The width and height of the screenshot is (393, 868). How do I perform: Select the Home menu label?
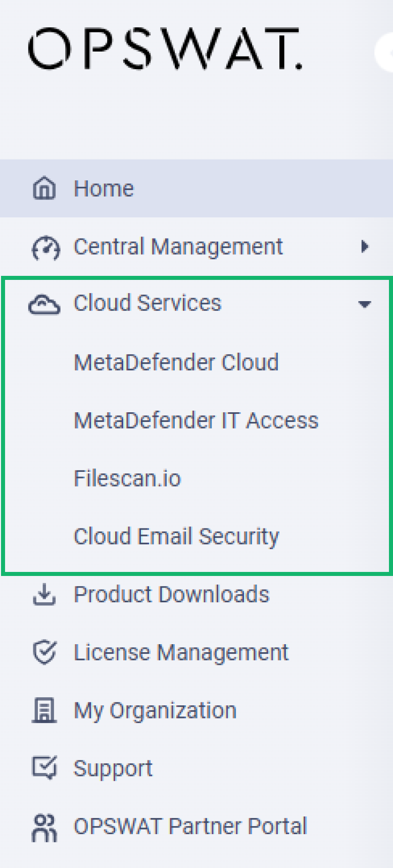tap(104, 188)
